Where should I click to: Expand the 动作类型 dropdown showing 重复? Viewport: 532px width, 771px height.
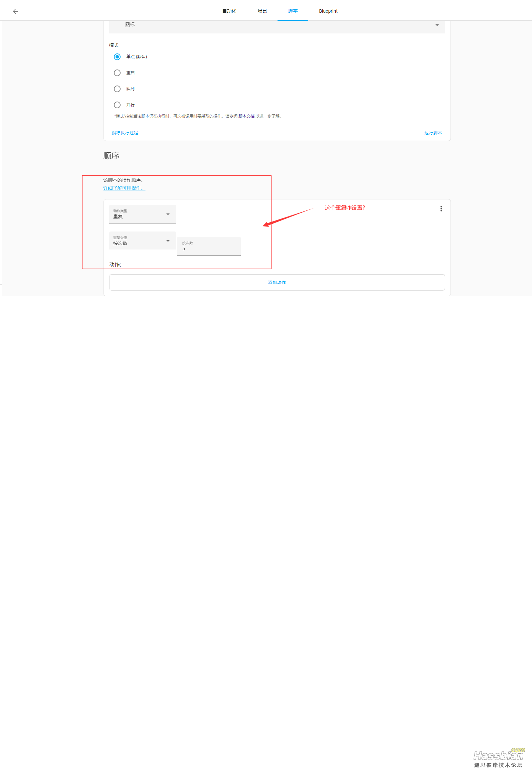point(143,214)
